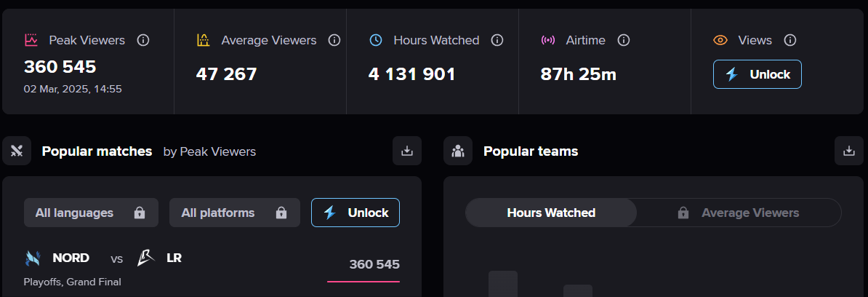Open the All languages filter
Screen dimensions: 868x297
[x=91, y=213]
